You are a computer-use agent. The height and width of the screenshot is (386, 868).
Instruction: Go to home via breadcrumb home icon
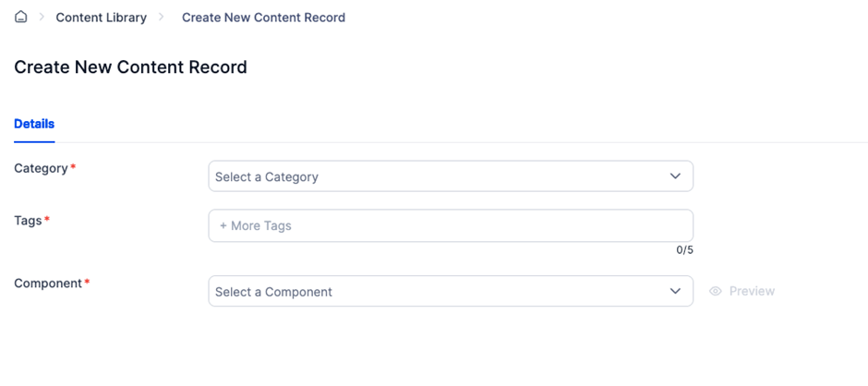coord(21,18)
